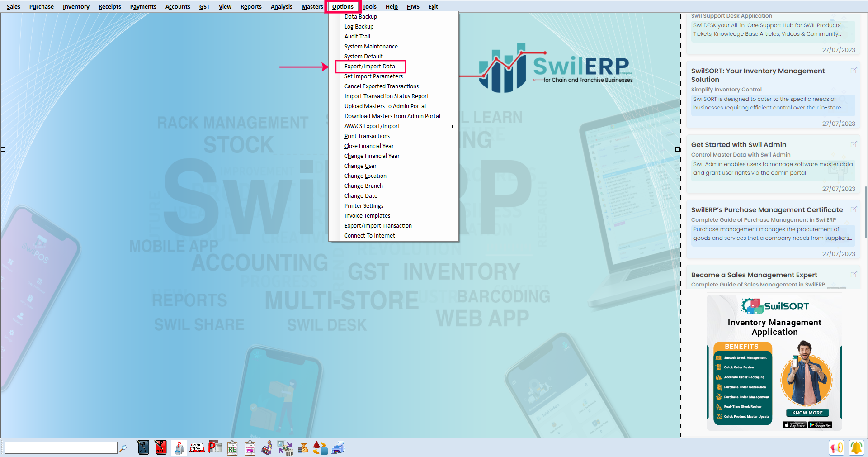Open Invoice Templates entry
Image resolution: width=868 pixels, height=457 pixels.
point(367,216)
